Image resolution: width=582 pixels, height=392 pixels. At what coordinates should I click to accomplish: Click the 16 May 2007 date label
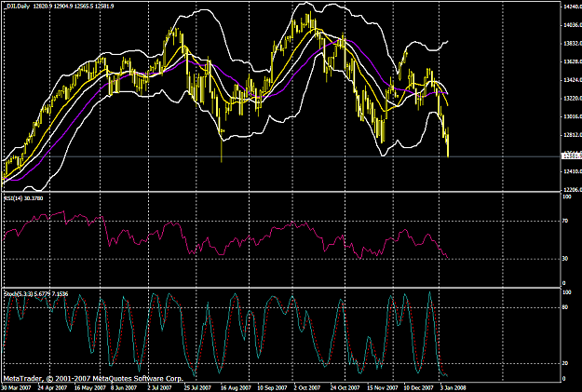(89, 388)
